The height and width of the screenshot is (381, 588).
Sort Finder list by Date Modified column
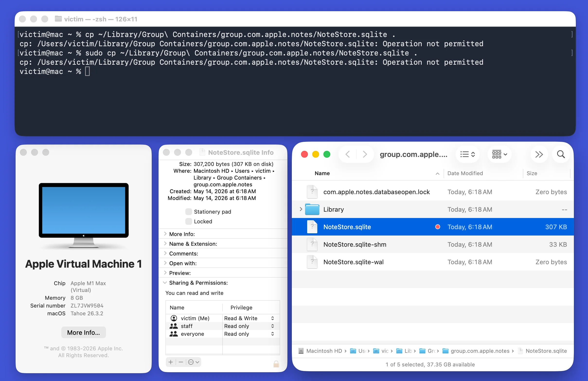465,173
